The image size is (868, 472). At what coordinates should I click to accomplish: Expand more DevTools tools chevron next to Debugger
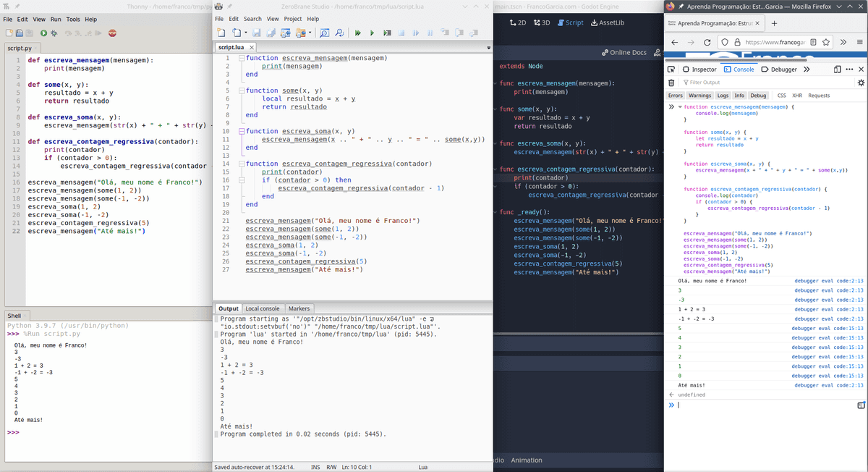807,69
